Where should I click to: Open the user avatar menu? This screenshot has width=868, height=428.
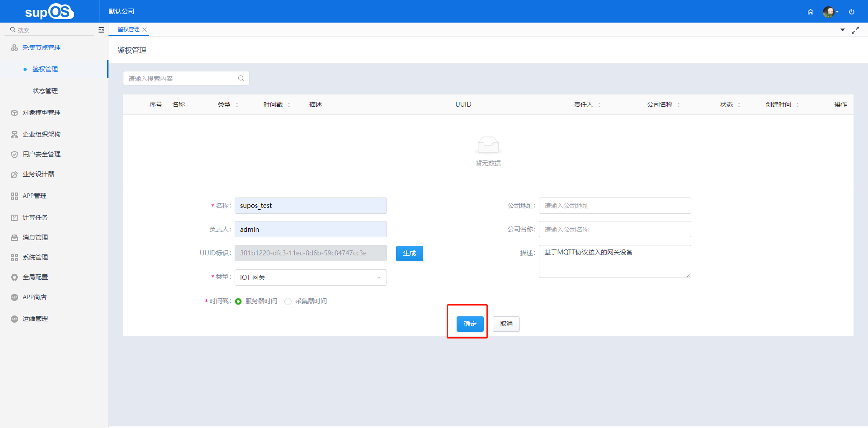click(x=830, y=12)
